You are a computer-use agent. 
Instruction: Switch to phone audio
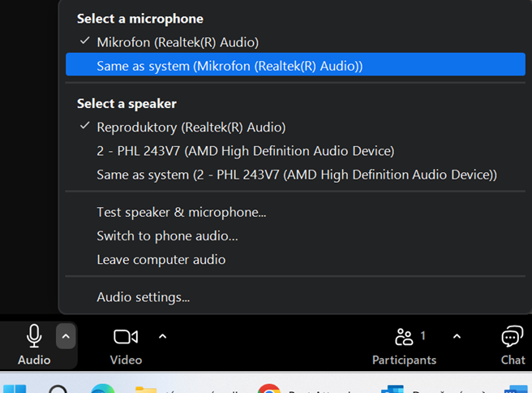[167, 236]
